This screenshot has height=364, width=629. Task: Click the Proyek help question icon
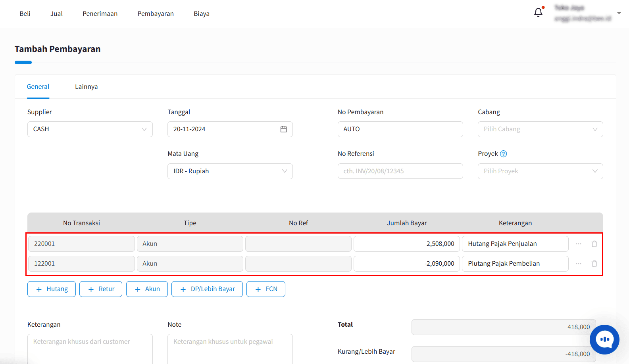504,154
